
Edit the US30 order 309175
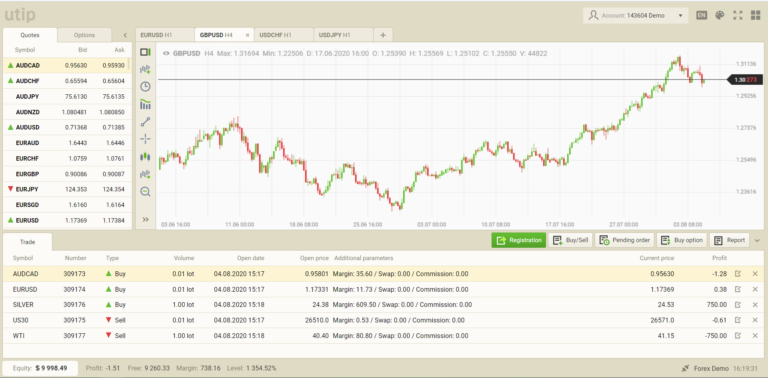click(738, 320)
